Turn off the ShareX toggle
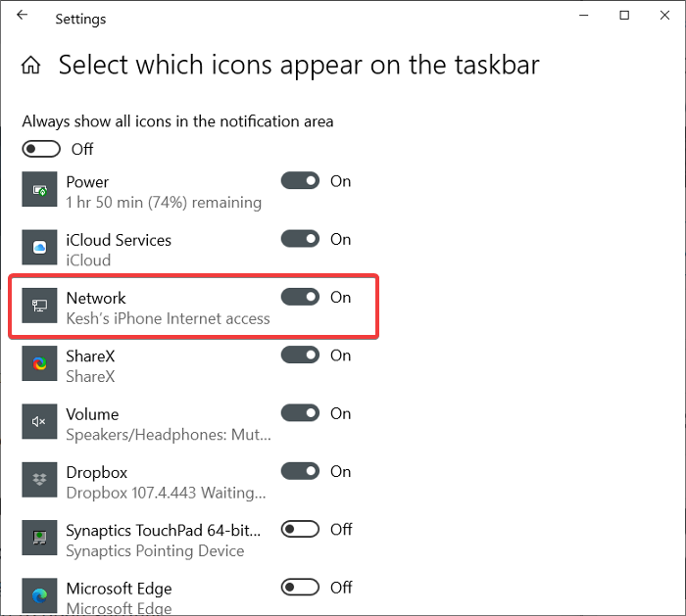This screenshot has height=616, width=686. (x=300, y=355)
